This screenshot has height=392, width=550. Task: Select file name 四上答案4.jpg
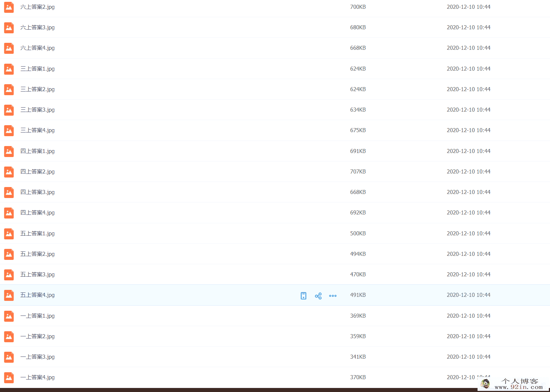[37, 213]
